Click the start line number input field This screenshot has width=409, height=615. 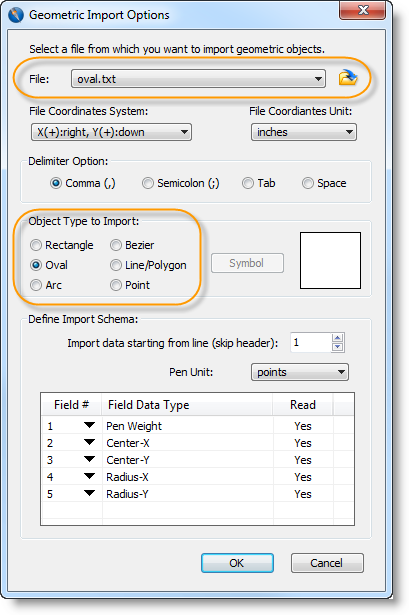coord(311,343)
